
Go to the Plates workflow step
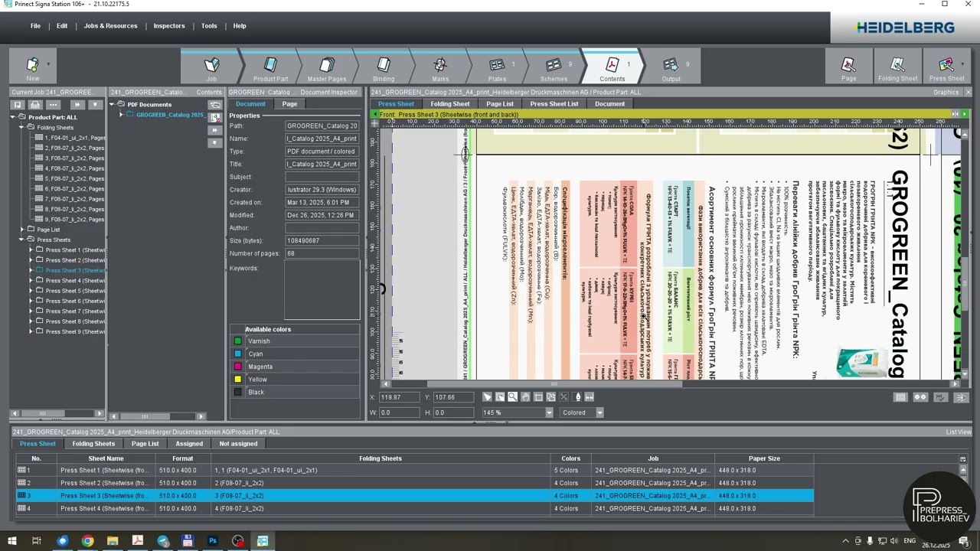click(497, 67)
